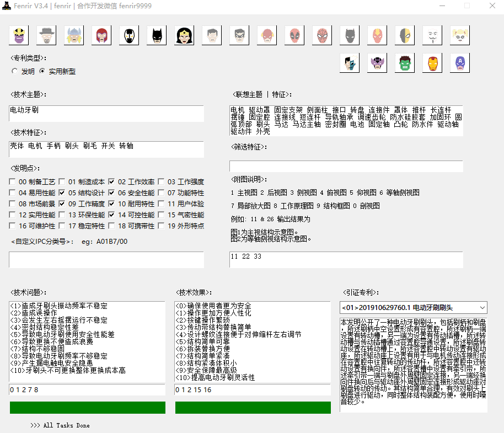Click the Iron Man icon button
Screen dimensions: 504x433
tap(432, 63)
